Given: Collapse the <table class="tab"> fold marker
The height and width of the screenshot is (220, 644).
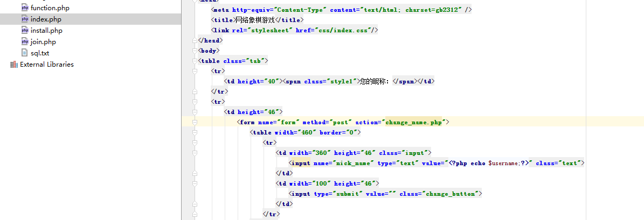Looking at the screenshot, I should tap(195, 61).
